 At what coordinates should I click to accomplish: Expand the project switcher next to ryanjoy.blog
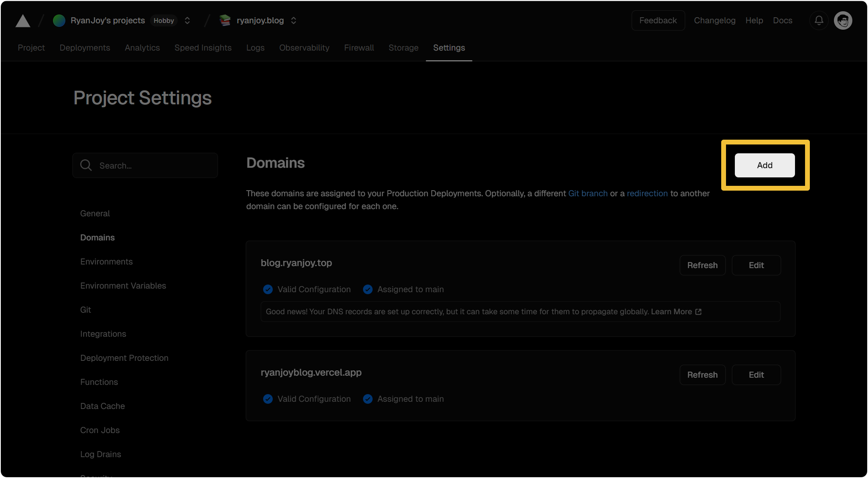294,20
